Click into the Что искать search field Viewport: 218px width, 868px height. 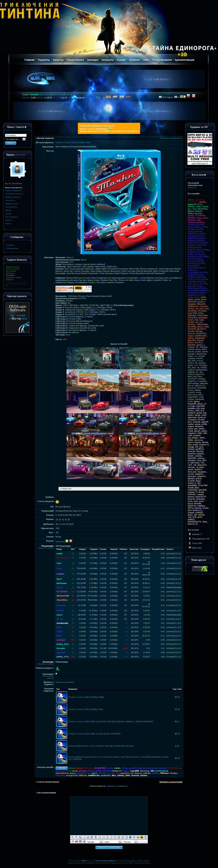pyautogui.click(x=16, y=135)
